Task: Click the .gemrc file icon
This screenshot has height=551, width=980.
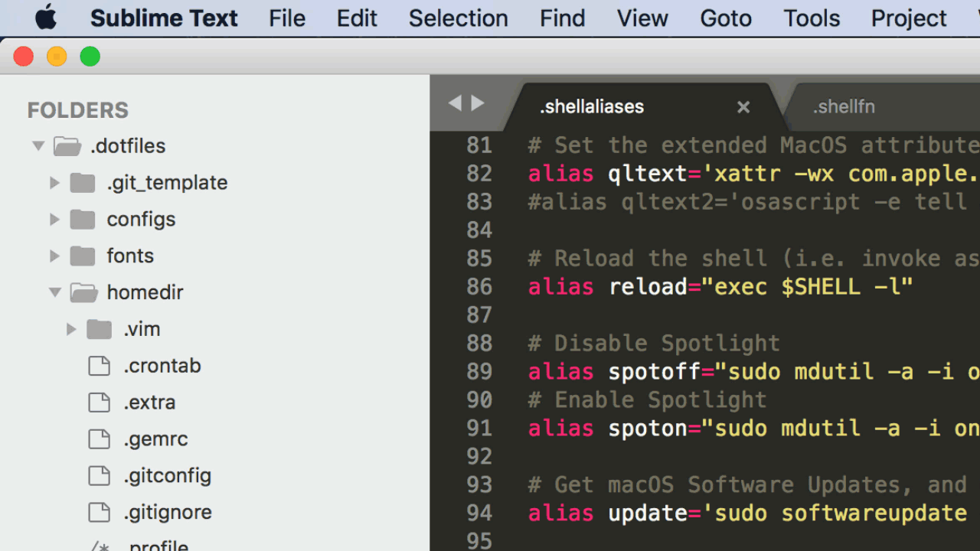Action: pos(100,439)
